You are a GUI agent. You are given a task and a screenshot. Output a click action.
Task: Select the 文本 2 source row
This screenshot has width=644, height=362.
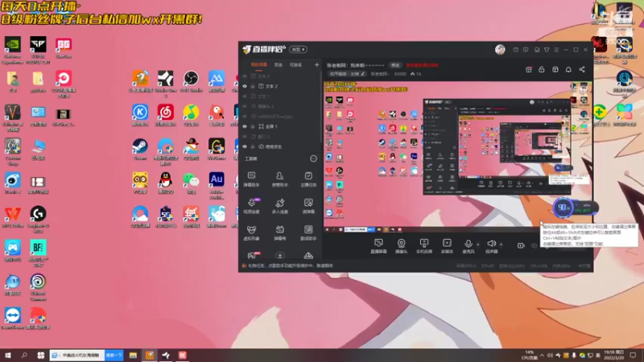[280, 86]
